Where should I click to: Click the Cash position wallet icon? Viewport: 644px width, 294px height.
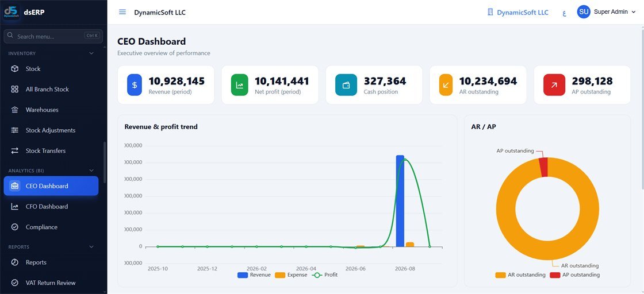point(346,85)
